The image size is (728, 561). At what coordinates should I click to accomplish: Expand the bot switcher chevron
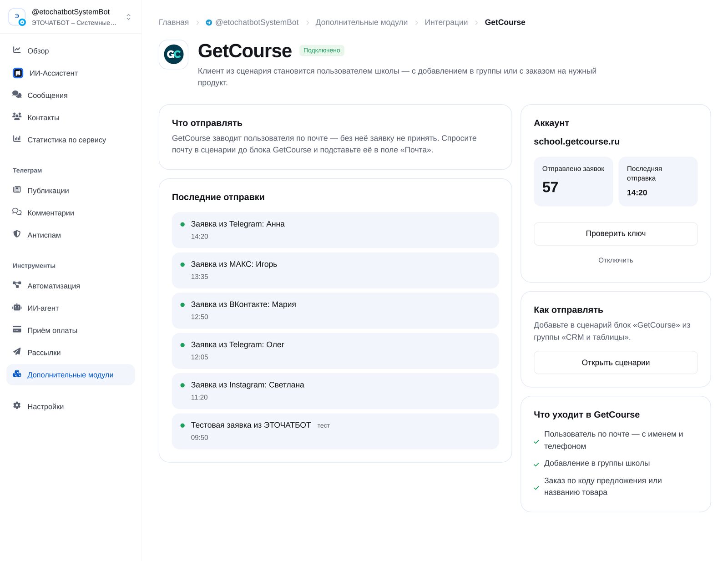click(128, 17)
